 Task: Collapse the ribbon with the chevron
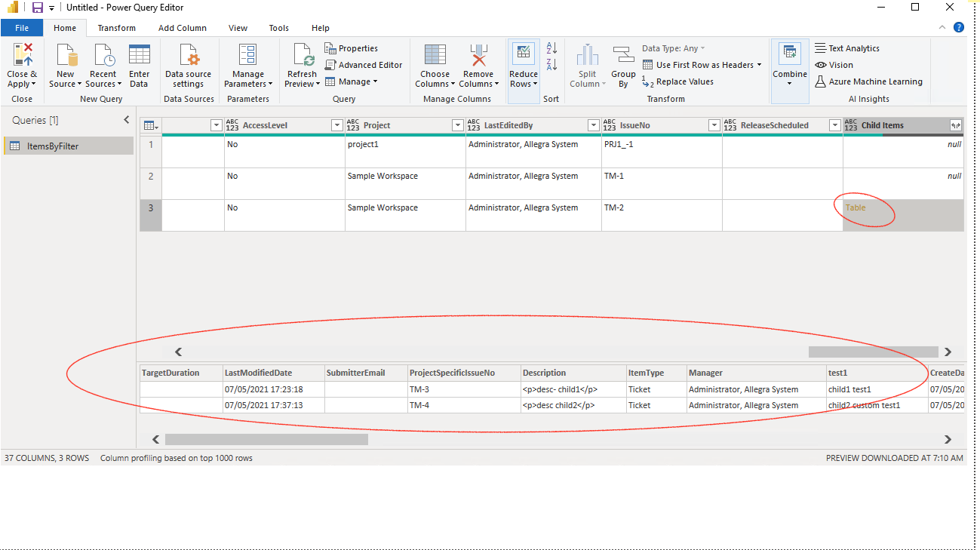[x=941, y=27]
